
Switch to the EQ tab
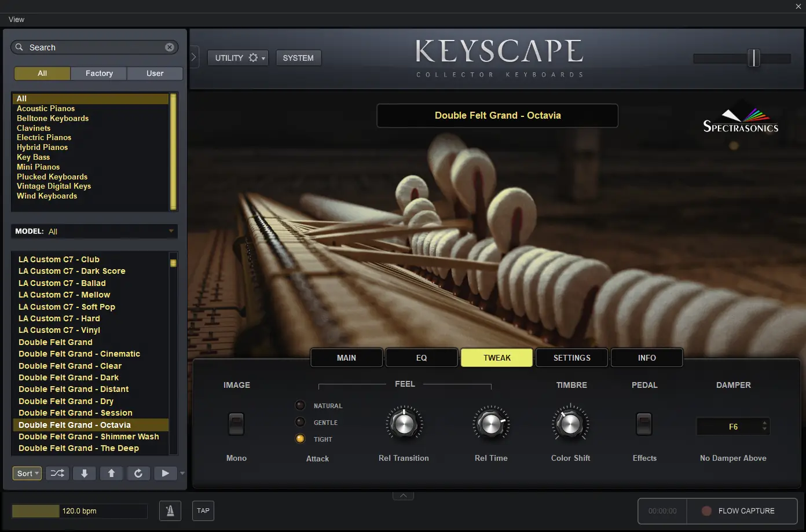coord(422,358)
